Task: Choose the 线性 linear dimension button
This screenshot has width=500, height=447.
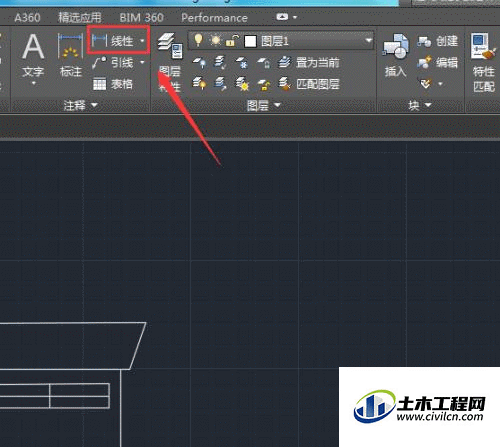Action: point(112,41)
